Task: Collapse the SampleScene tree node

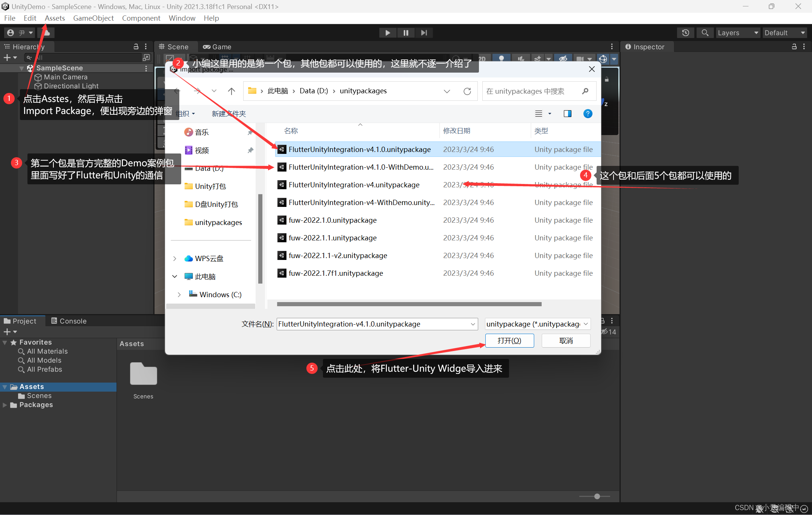Action: (x=22, y=68)
